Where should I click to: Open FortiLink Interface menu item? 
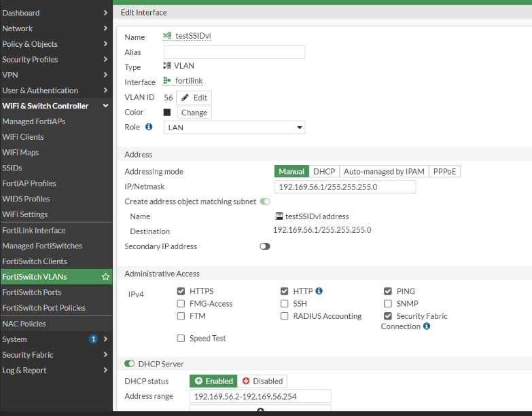(56, 230)
